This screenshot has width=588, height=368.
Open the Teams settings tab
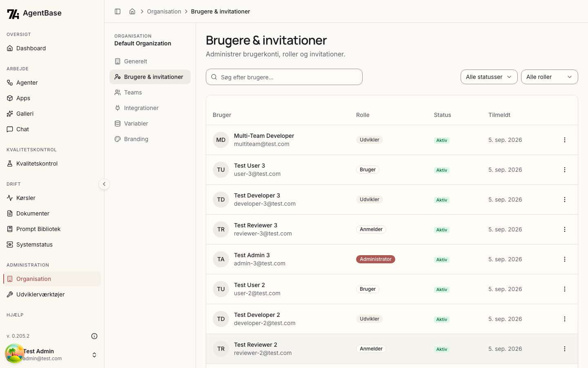[x=150, y=92]
